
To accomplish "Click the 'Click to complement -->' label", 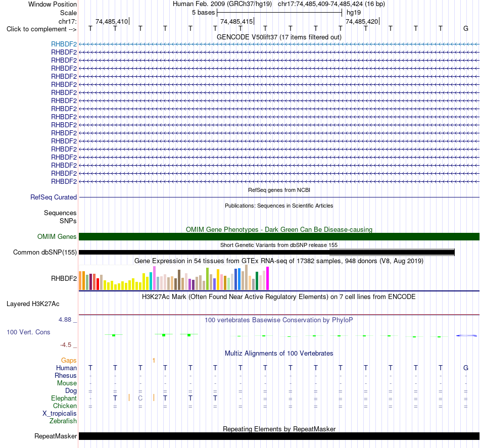I will (x=41, y=29).
